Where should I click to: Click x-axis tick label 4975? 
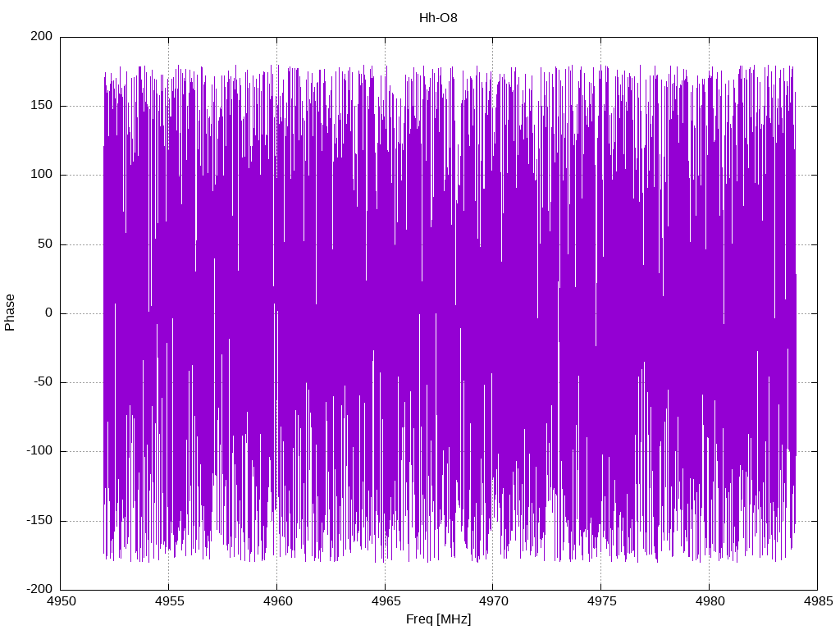tap(601, 601)
